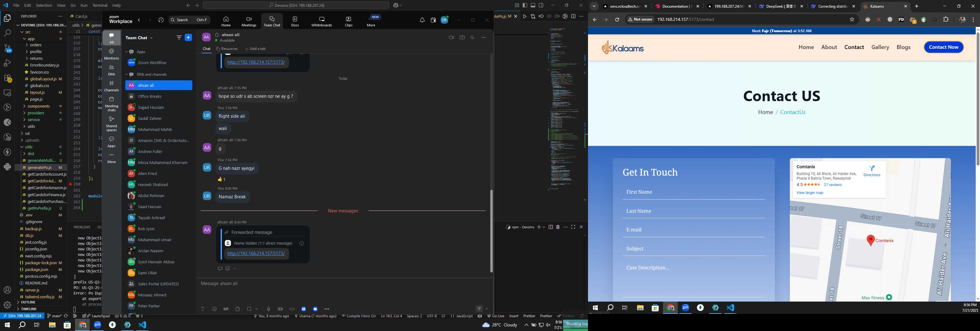Toggle VS Code secondary side bar layout button
This screenshot has width=980, height=331.
click(x=541, y=5)
